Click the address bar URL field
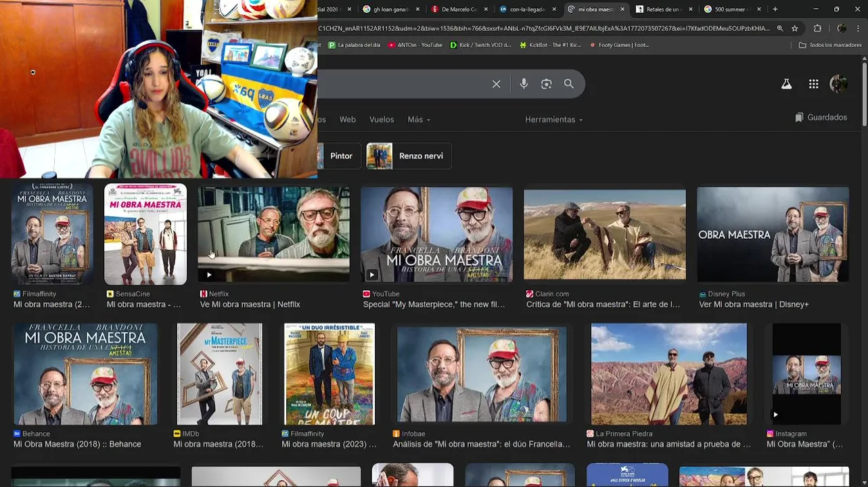Screen dimensions: 868x487 click(545, 28)
